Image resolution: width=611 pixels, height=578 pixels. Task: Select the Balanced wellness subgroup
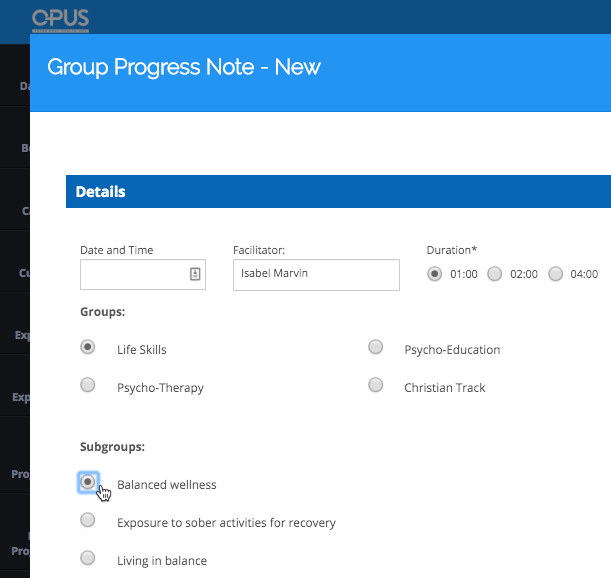[88, 482]
